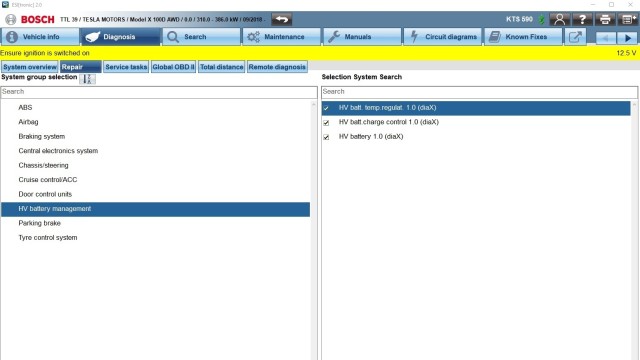Open Service tasks
The width and height of the screenshot is (640, 360).
[x=126, y=67]
